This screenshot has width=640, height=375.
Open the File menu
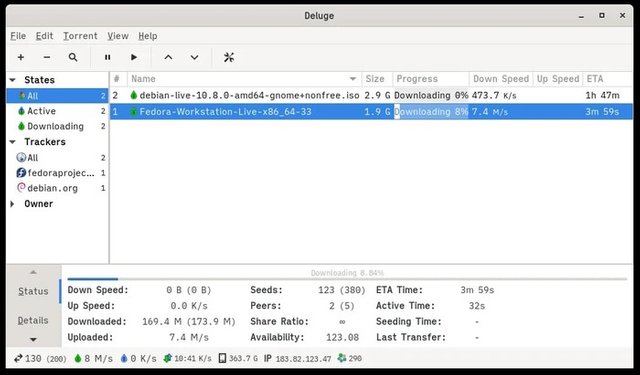pos(18,36)
